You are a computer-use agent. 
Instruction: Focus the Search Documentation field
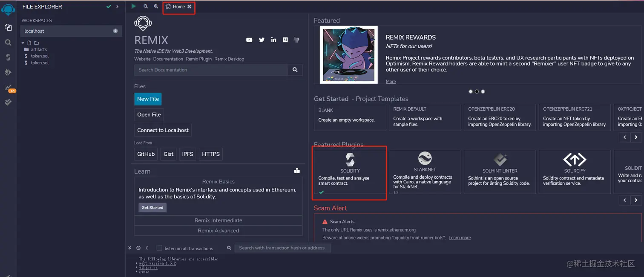pos(211,70)
